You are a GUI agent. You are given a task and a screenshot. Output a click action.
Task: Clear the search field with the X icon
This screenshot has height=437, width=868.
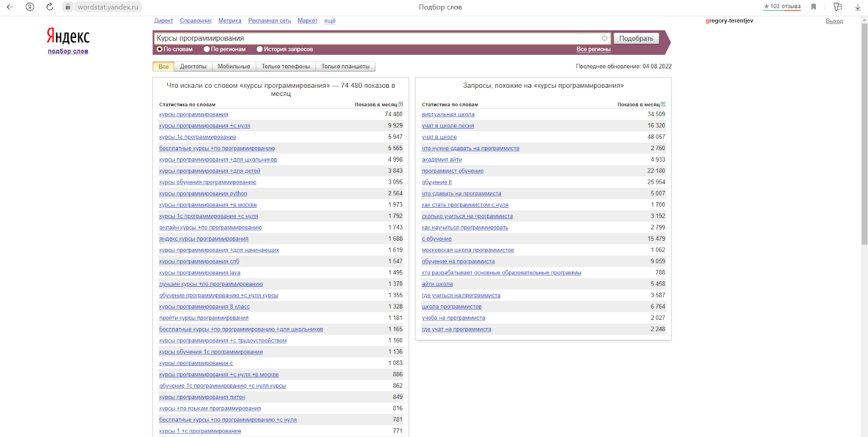(604, 38)
